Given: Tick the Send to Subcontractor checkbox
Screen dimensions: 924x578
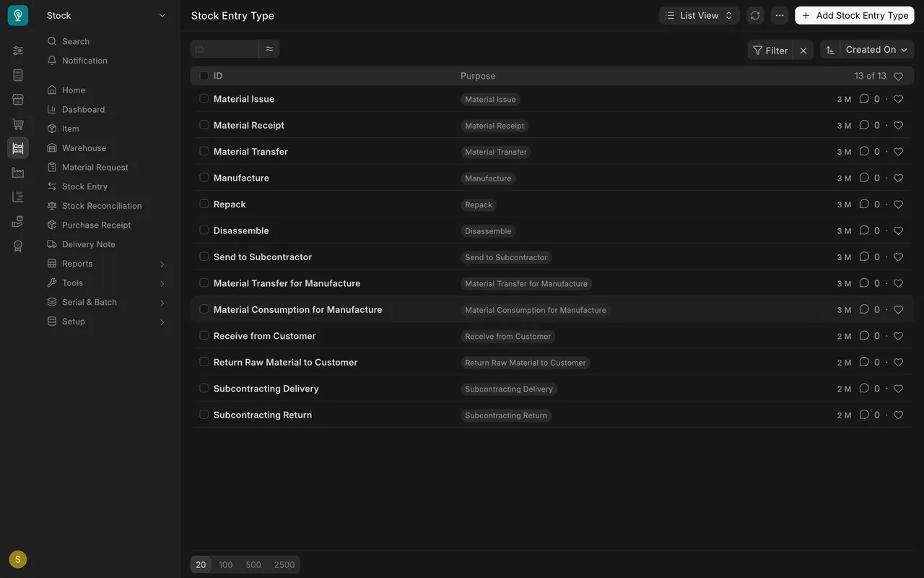Looking at the screenshot, I should [204, 256].
